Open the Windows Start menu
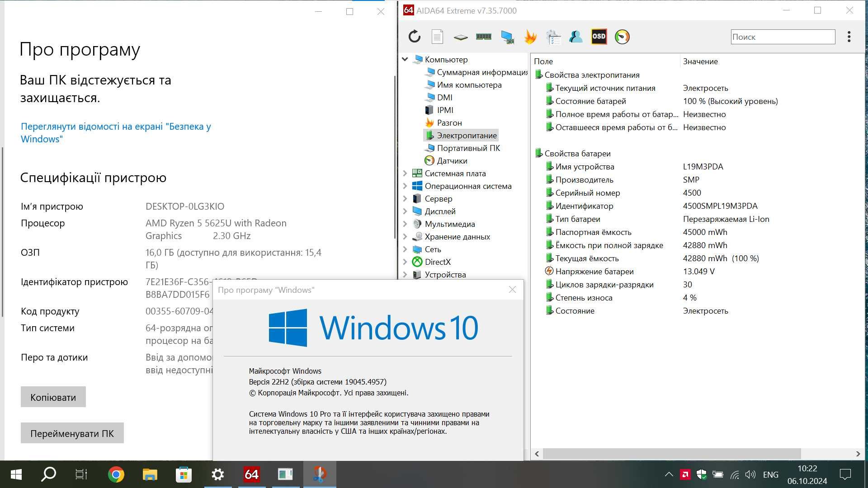Image resolution: width=868 pixels, height=488 pixels. click(x=16, y=474)
